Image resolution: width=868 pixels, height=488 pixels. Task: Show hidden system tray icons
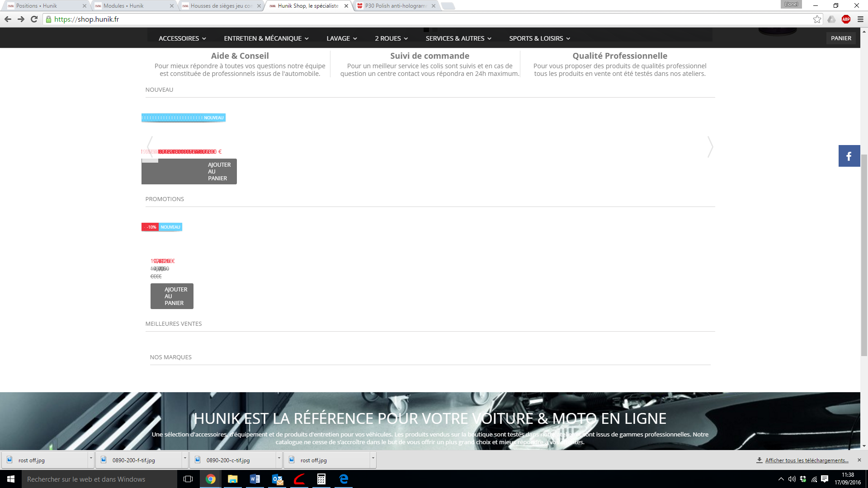pyautogui.click(x=781, y=479)
